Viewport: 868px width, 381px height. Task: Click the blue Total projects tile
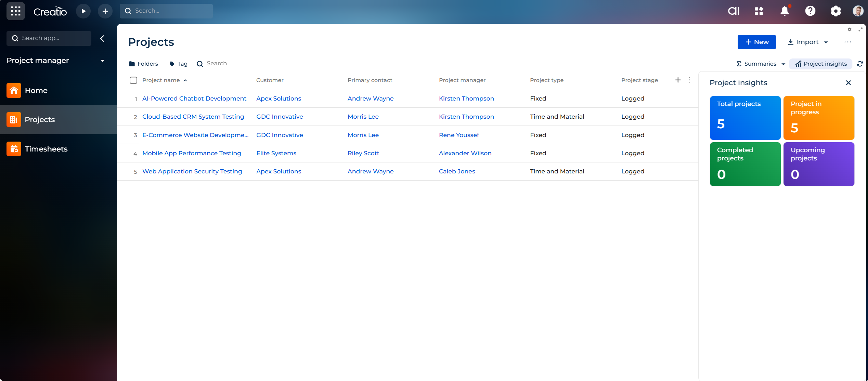pyautogui.click(x=745, y=118)
